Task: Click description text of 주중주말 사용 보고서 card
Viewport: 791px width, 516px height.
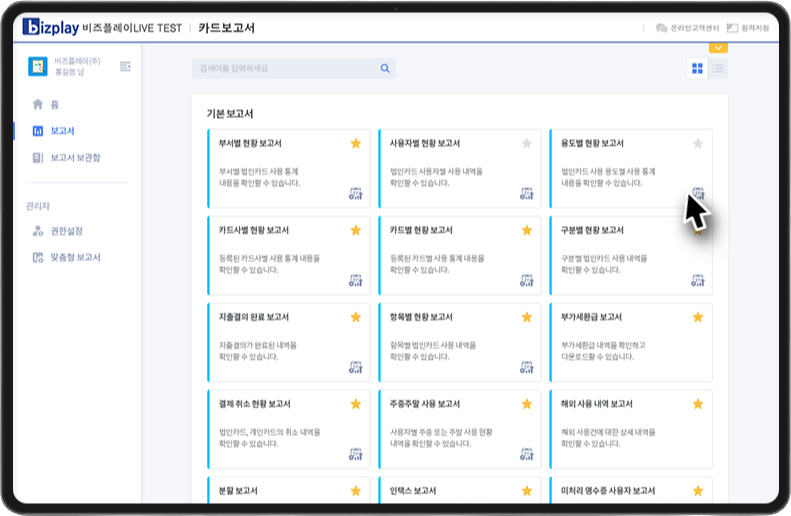Action: point(441,438)
